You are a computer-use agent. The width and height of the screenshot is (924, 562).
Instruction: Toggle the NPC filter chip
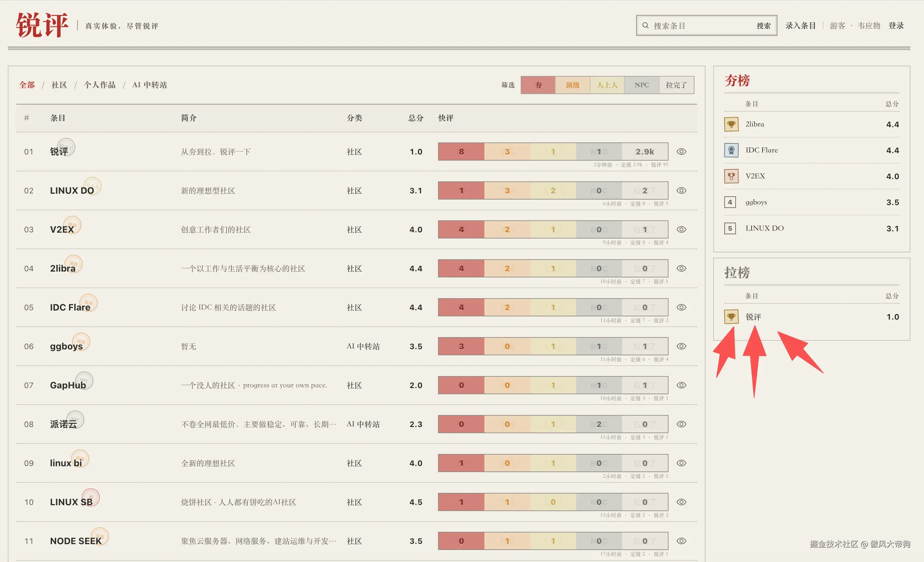[x=642, y=85]
